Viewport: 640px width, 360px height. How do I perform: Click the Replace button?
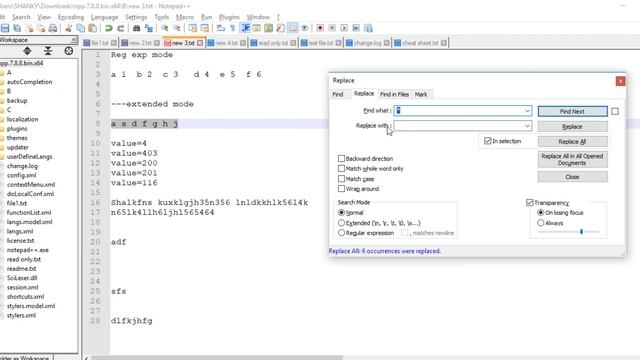point(572,127)
